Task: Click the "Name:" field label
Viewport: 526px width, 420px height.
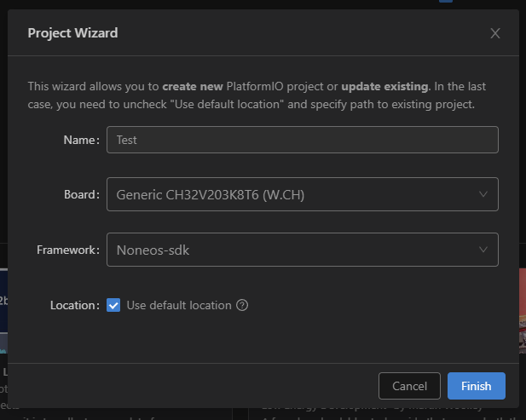Action: pyautogui.click(x=81, y=140)
